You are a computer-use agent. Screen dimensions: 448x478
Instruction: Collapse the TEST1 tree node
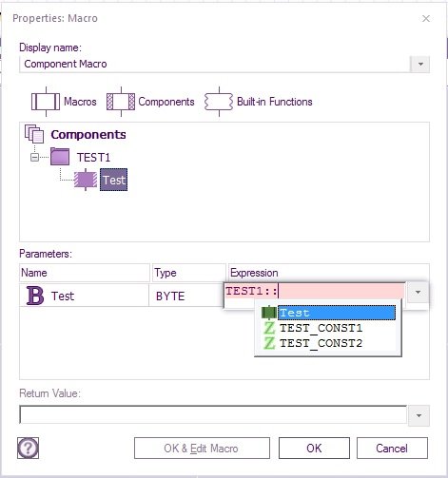[x=34, y=157]
